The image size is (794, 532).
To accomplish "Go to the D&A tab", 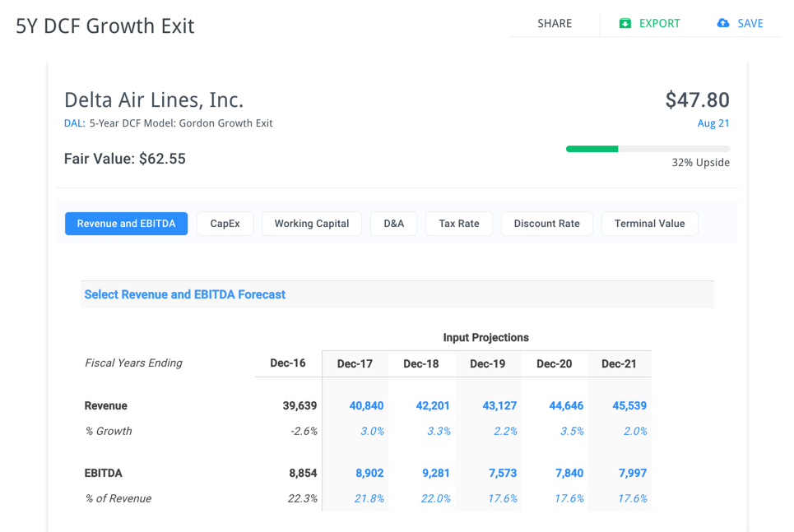I will pos(393,224).
